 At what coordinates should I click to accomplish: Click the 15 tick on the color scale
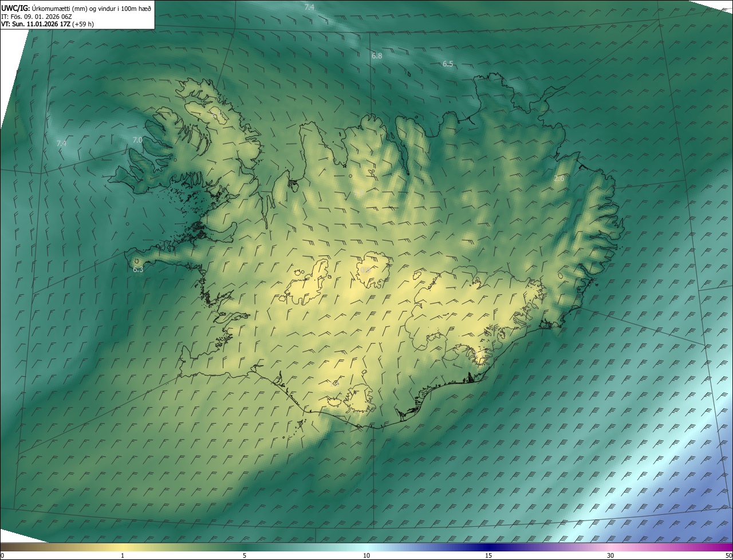click(488, 555)
